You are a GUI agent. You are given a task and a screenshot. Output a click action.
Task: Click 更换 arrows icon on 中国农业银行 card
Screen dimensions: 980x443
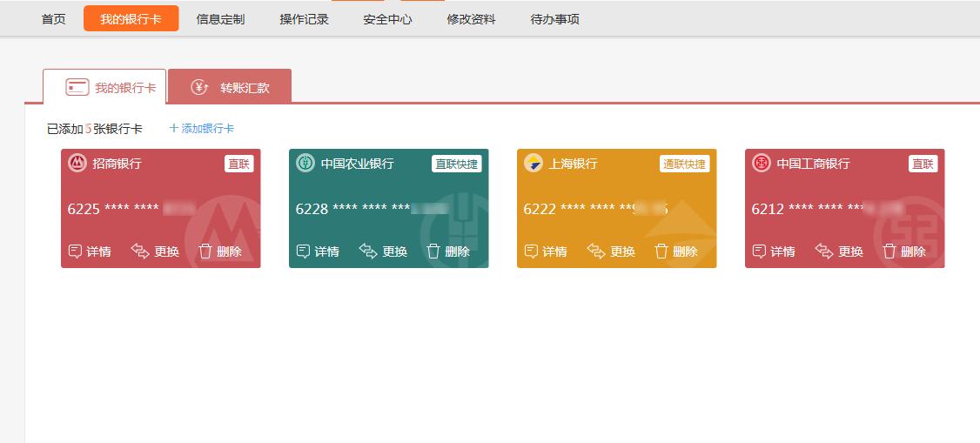[369, 252]
